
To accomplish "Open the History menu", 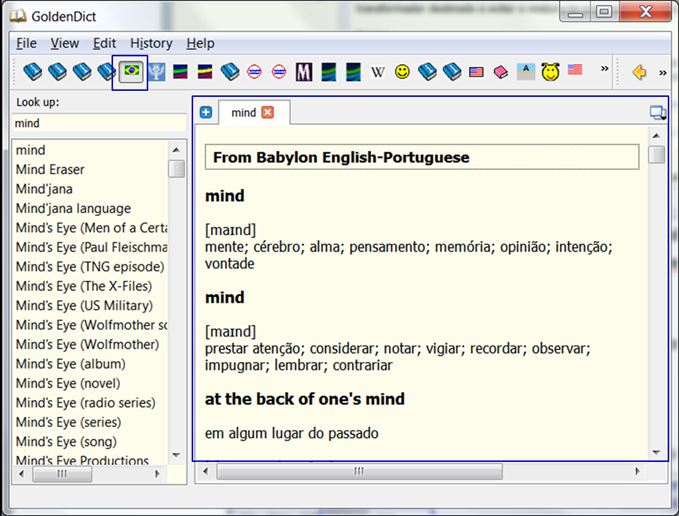I will pos(151,43).
